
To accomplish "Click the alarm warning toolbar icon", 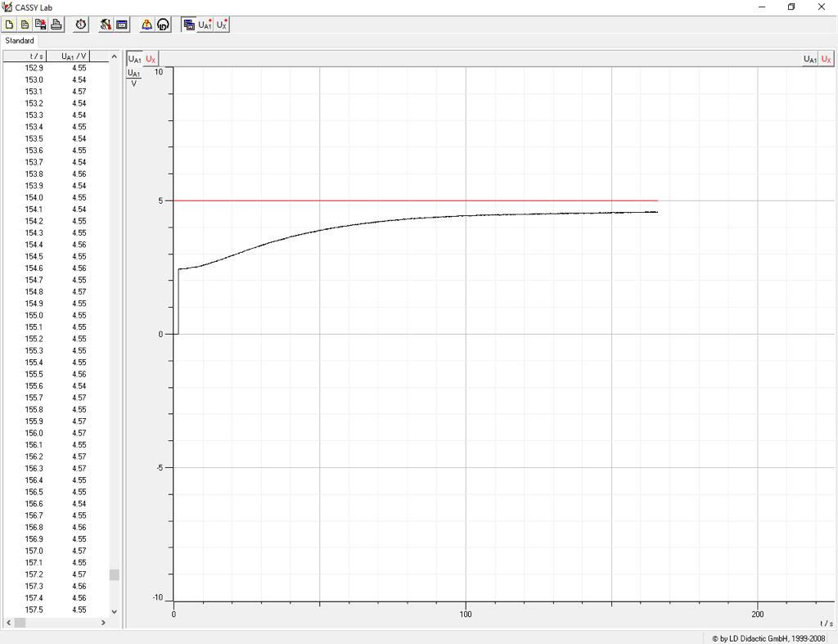I will (145, 25).
